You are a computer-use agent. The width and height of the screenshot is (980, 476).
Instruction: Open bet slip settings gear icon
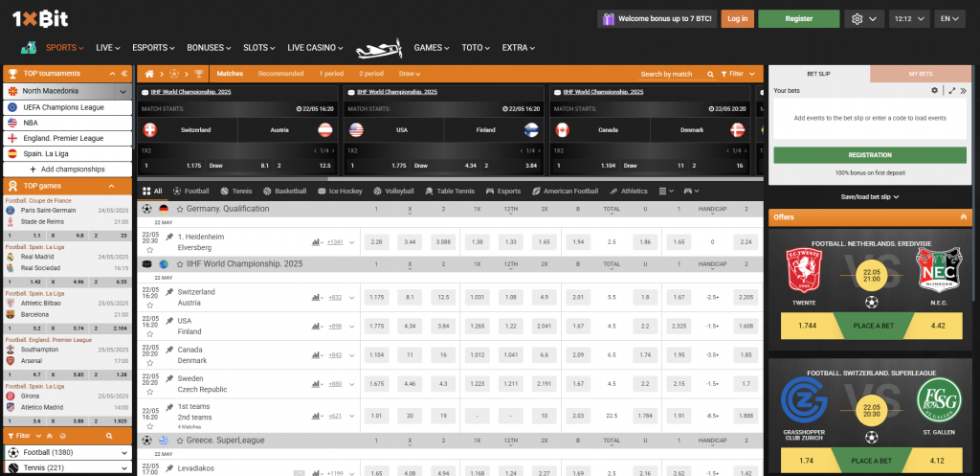[935, 90]
